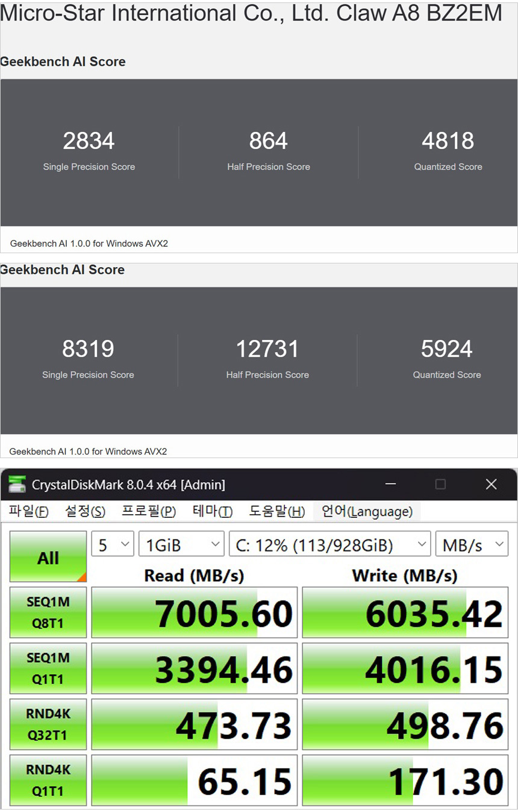Open the 파일(F) menu
The image size is (518, 812).
tap(28, 512)
